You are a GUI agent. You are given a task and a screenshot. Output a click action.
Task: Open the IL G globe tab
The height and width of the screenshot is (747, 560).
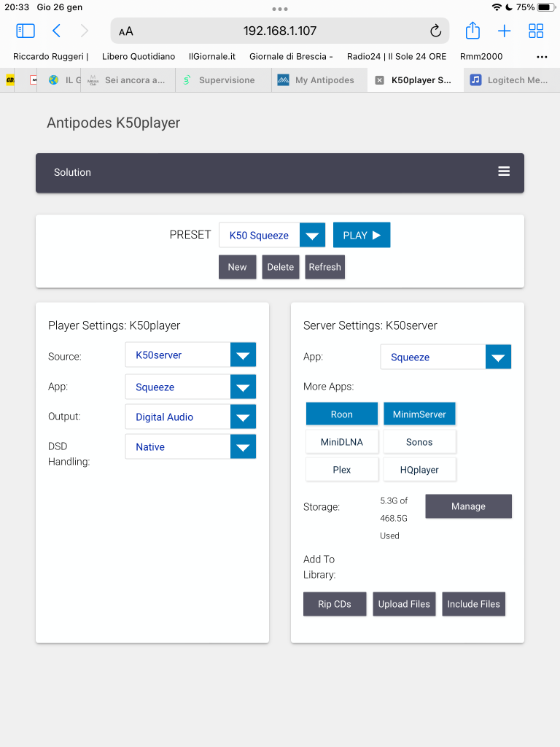[59, 80]
